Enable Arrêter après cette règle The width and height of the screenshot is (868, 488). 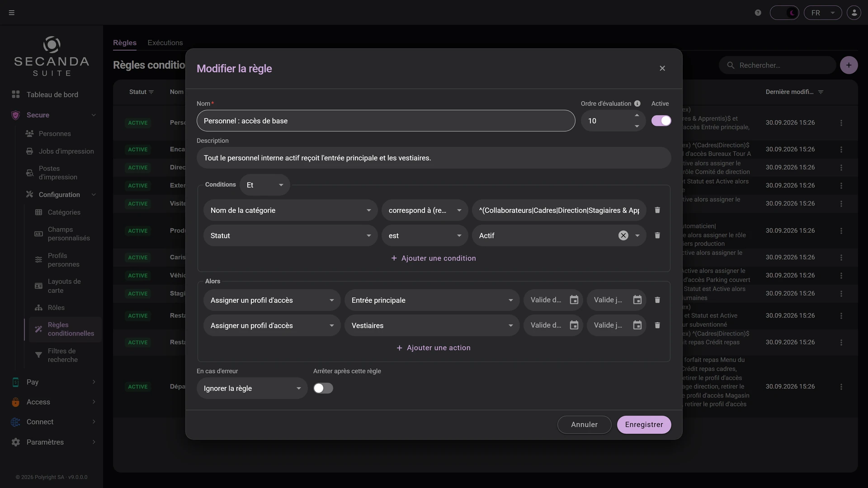(x=323, y=388)
